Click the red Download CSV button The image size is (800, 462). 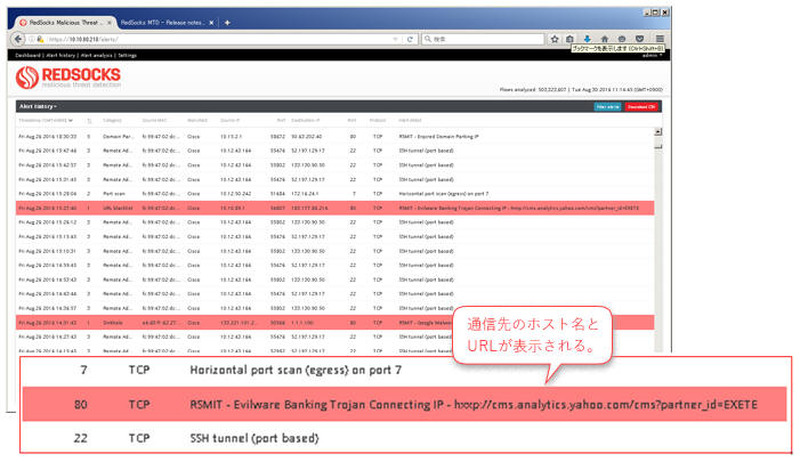click(x=642, y=105)
